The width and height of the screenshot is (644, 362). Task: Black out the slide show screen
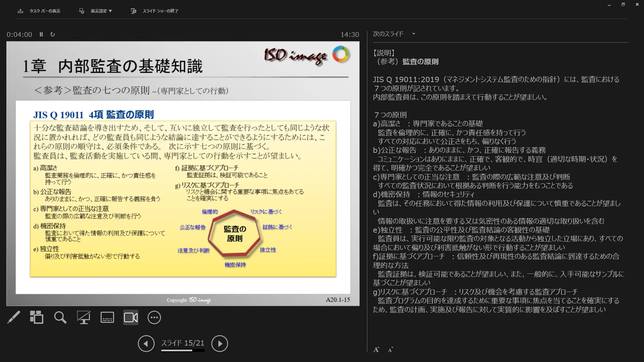pyautogui.click(x=84, y=317)
